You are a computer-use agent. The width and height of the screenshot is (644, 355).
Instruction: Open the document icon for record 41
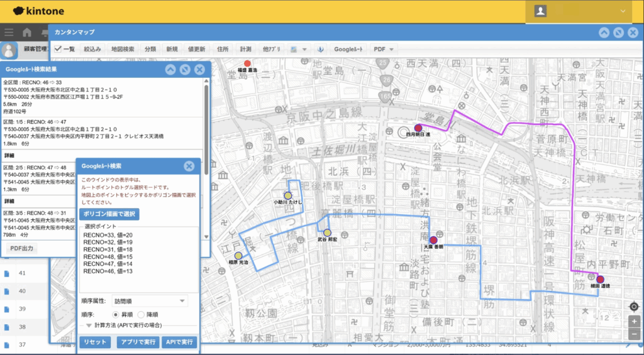(7, 273)
